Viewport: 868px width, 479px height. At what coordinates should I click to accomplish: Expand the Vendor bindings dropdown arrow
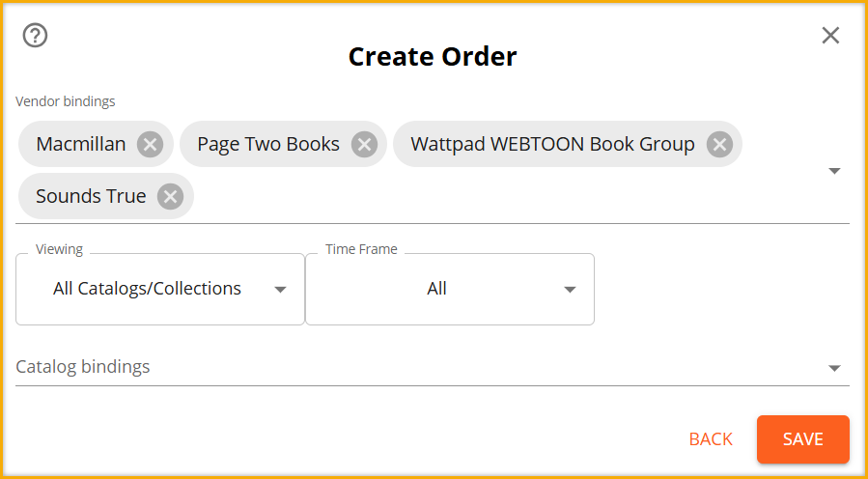coord(834,171)
